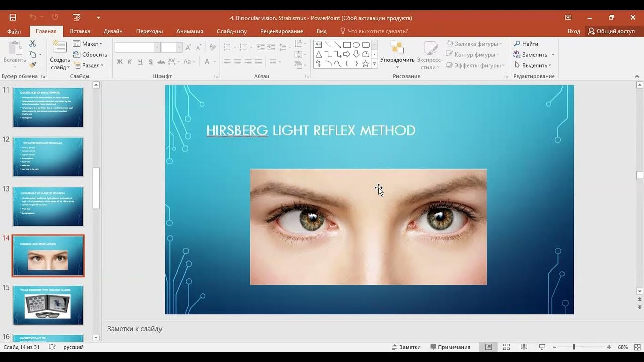Select the oval shape in shapes gallery

[x=356, y=45]
